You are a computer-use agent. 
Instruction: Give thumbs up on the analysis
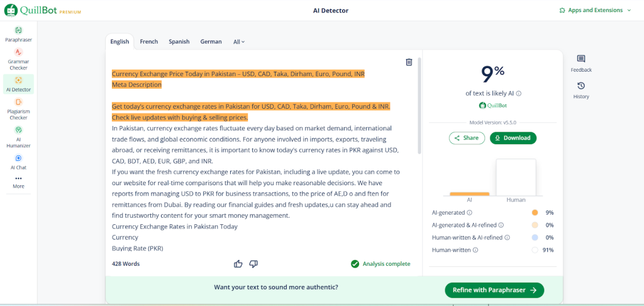[x=238, y=264]
